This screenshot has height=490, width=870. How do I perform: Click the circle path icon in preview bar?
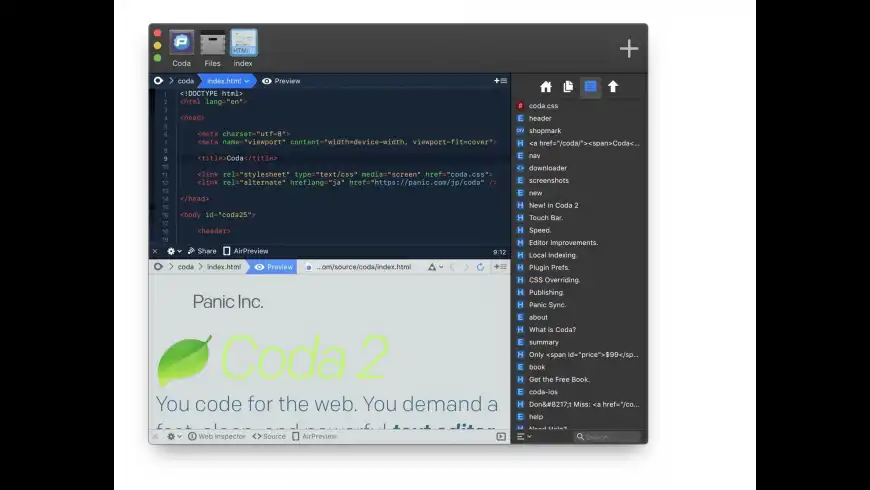158,267
